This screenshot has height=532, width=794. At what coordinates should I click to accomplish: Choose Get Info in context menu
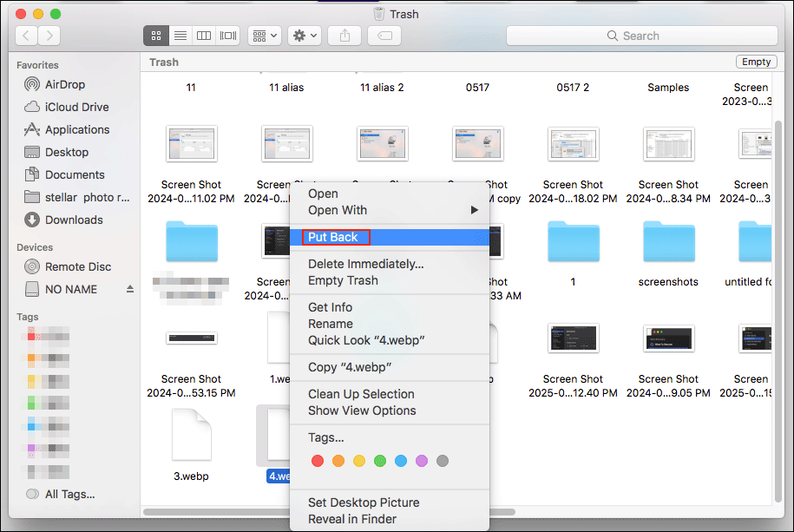click(390, 307)
